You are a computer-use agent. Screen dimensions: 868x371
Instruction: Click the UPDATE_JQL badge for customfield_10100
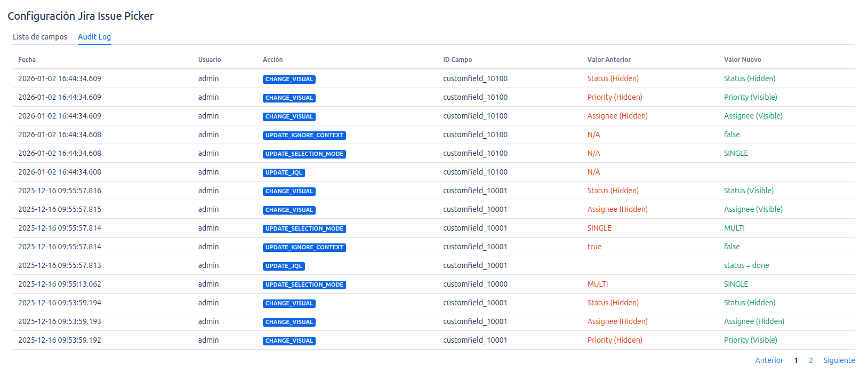[284, 172]
